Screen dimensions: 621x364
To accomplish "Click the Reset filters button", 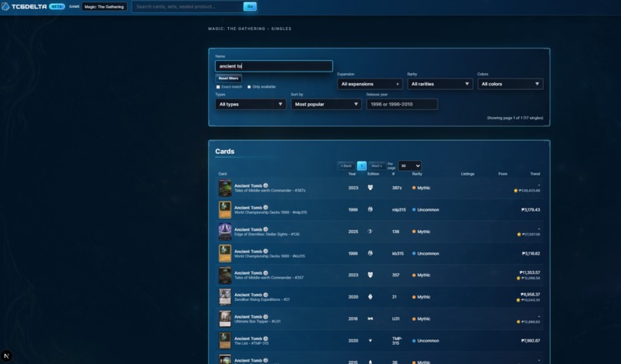I will (229, 78).
